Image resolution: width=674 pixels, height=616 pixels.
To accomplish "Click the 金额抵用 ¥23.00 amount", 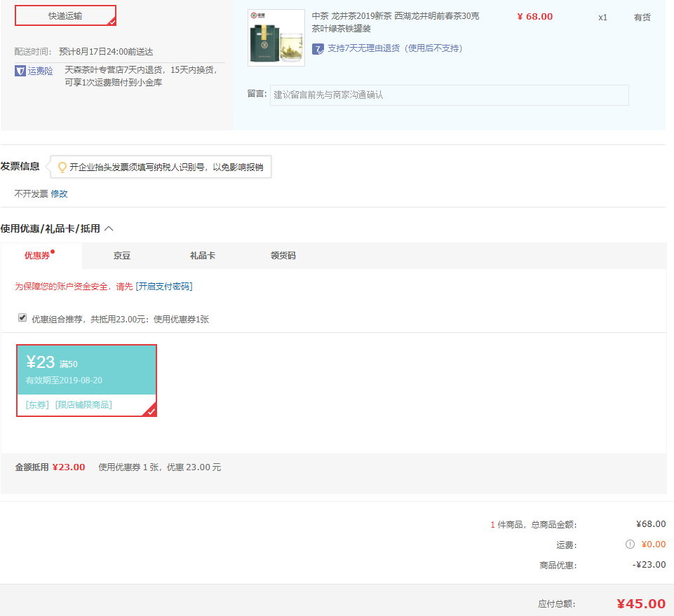I will pyautogui.click(x=69, y=467).
